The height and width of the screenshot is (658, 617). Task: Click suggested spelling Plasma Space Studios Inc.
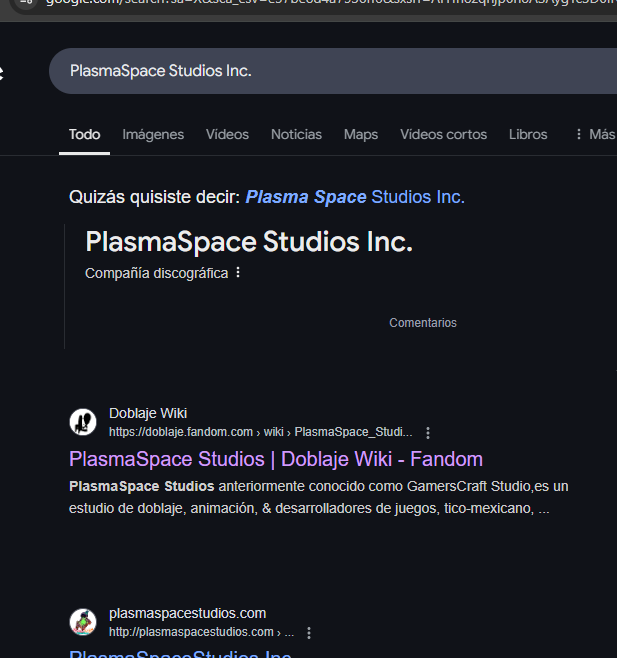pyautogui.click(x=355, y=197)
